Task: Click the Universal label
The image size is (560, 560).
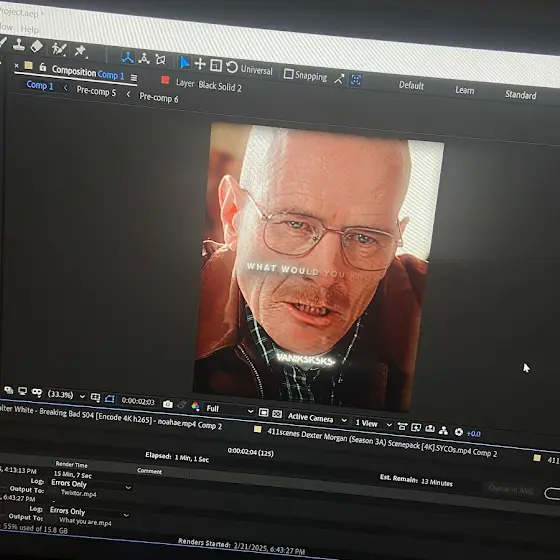Action: [256, 70]
